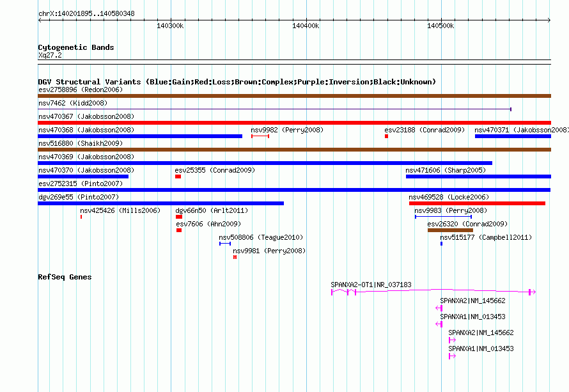Click the nsv515177 (Campbell2011) label
Image resolution: width=569 pixels, height=392 pixels.
(x=486, y=237)
